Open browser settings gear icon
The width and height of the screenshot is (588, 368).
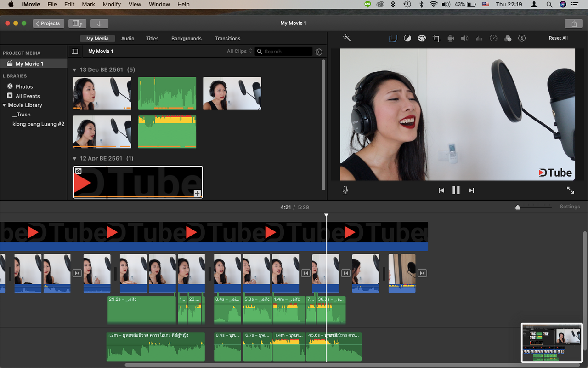[x=319, y=52]
